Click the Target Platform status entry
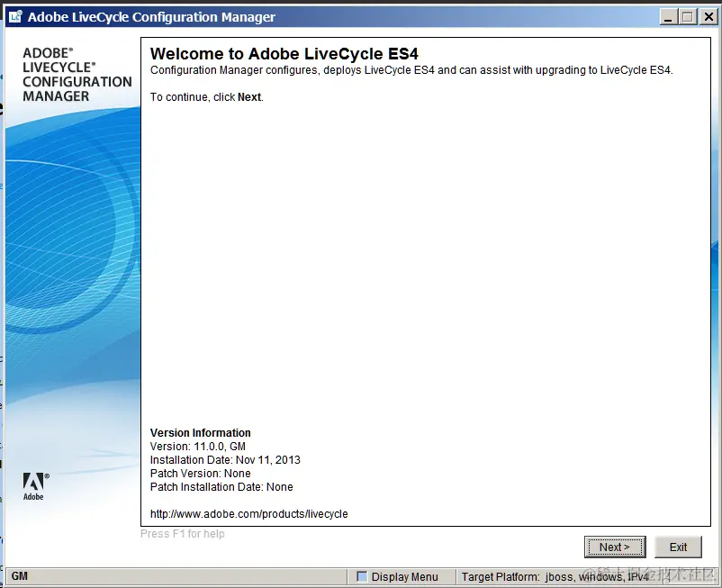 (555, 577)
